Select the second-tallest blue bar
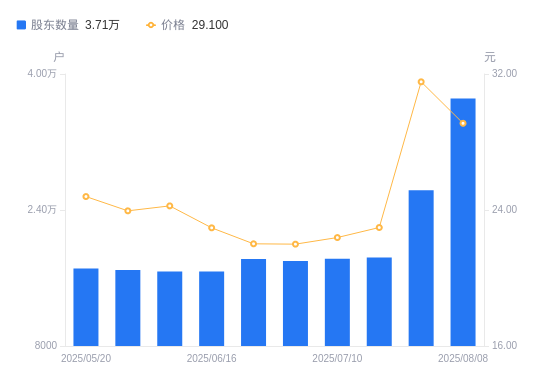The height and width of the screenshot is (381, 550). pyautogui.click(x=421, y=268)
